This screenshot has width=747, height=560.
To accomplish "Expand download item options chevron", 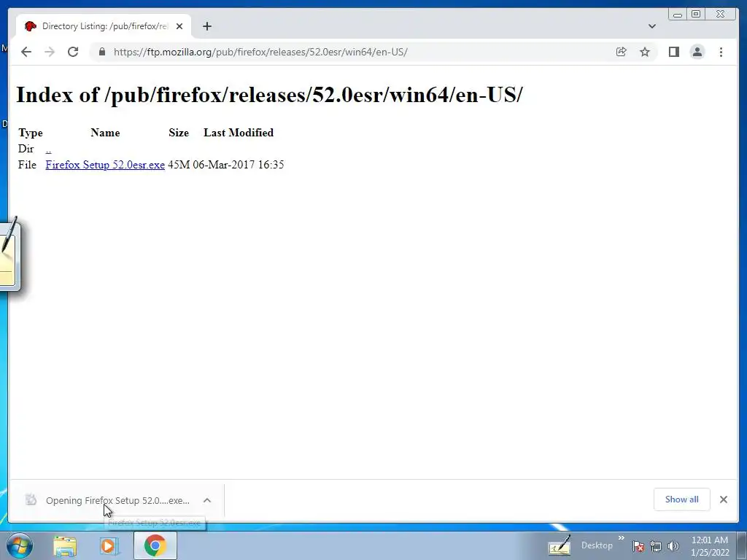I will (x=206, y=500).
